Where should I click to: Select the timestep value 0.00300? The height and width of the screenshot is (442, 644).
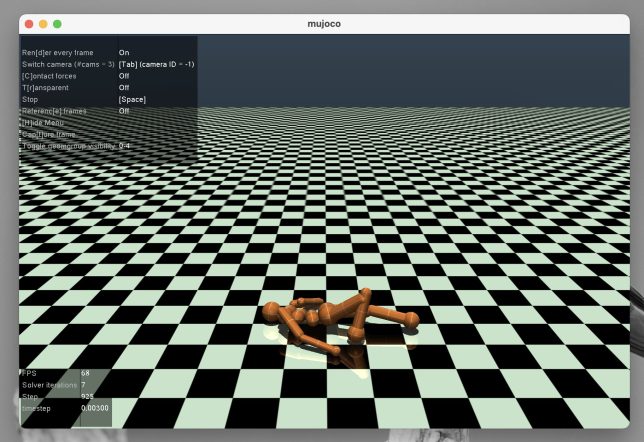95,408
